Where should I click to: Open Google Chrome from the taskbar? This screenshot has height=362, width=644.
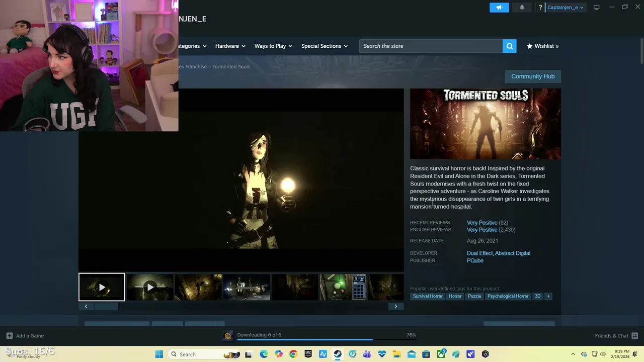pos(293,354)
